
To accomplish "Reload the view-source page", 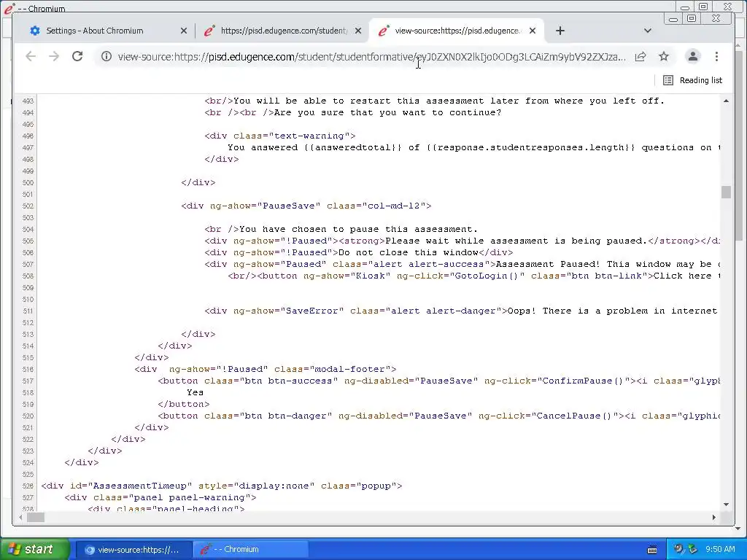I will pos(77,57).
